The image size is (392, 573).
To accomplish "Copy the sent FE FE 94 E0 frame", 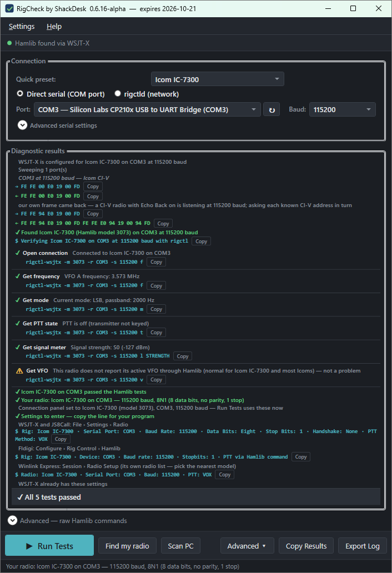I will coord(93,214).
